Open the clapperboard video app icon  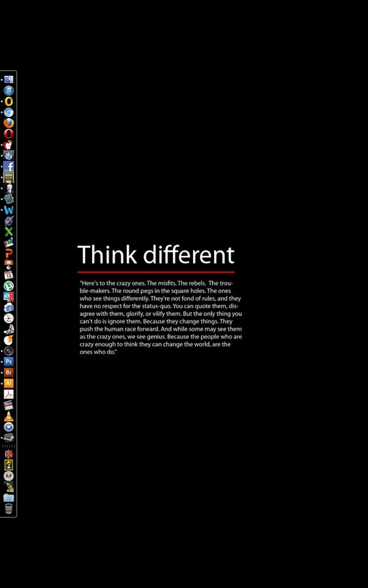[9, 405]
